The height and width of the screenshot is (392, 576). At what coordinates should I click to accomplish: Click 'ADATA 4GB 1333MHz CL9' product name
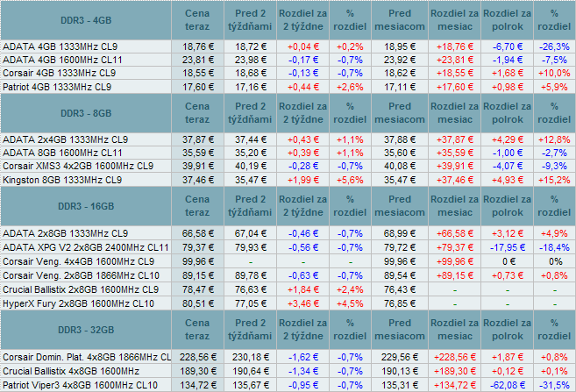point(60,46)
